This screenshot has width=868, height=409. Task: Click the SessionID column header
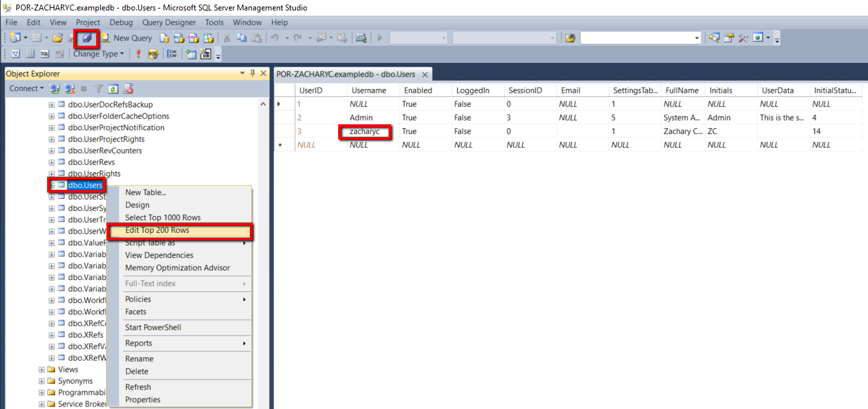click(530, 90)
